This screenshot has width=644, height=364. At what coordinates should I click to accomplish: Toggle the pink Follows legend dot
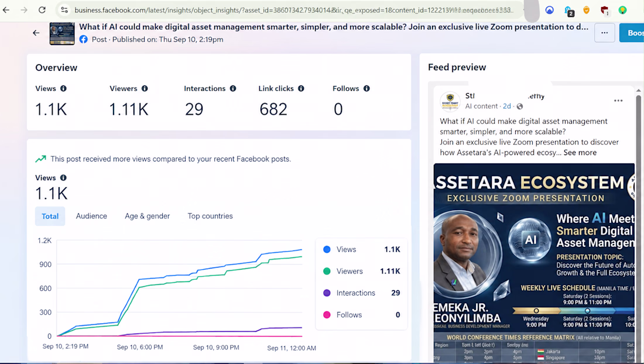coord(327,315)
